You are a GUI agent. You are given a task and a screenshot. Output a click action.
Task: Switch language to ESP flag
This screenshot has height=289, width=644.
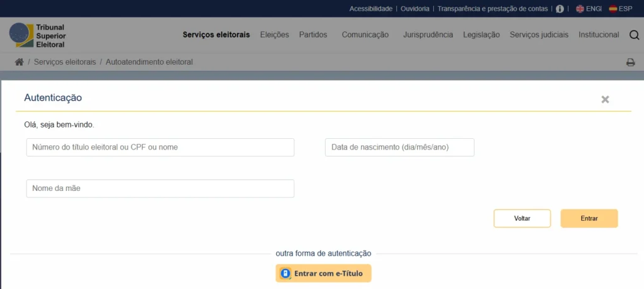click(621, 9)
